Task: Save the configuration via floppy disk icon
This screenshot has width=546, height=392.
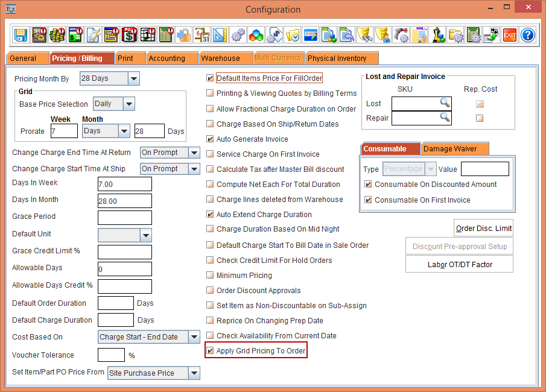Action: click(x=21, y=35)
